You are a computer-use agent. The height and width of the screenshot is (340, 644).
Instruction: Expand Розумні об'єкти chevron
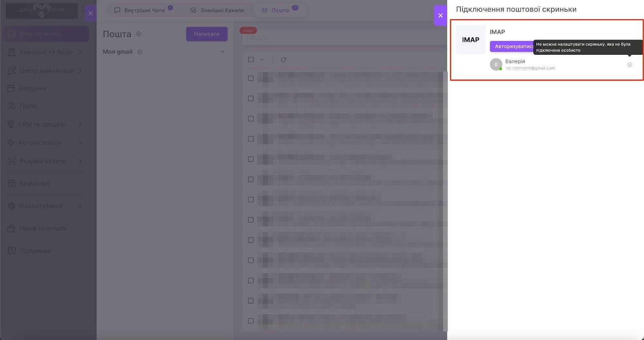(80, 161)
